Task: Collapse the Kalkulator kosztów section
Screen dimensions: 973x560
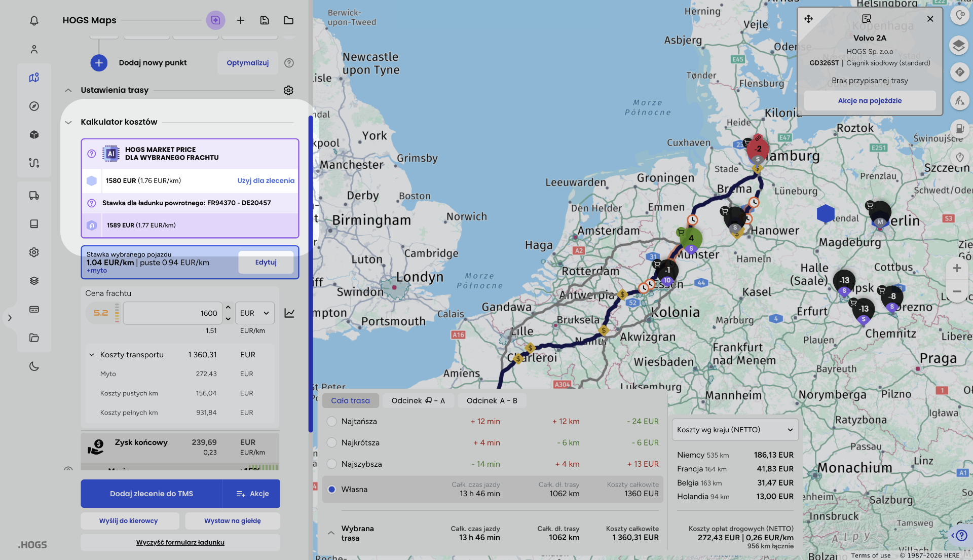Action: pyautogui.click(x=68, y=122)
